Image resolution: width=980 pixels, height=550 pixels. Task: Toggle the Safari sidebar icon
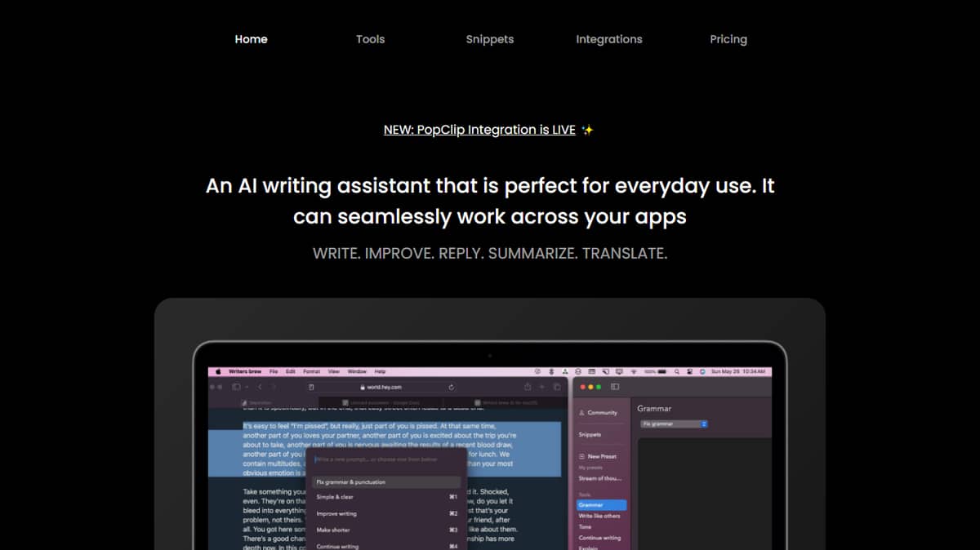pos(236,387)
